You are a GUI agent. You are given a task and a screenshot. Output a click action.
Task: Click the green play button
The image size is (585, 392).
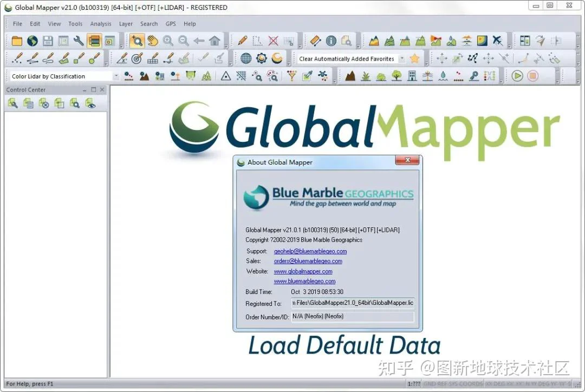coord(517,76)
